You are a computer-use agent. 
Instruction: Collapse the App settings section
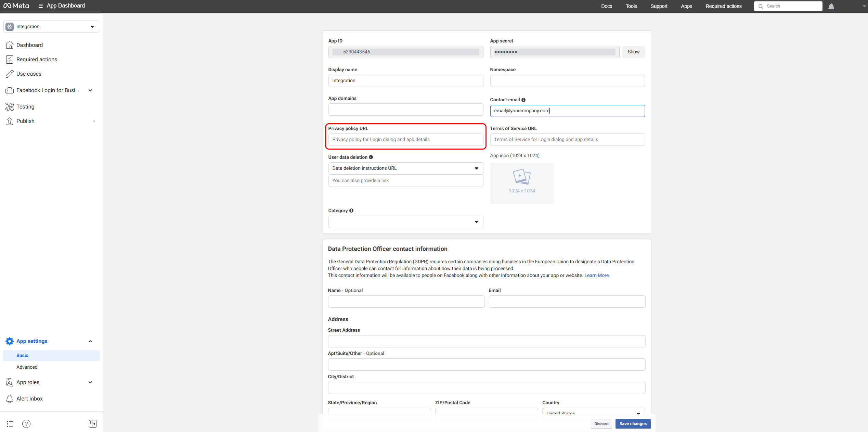pos(90,341)
